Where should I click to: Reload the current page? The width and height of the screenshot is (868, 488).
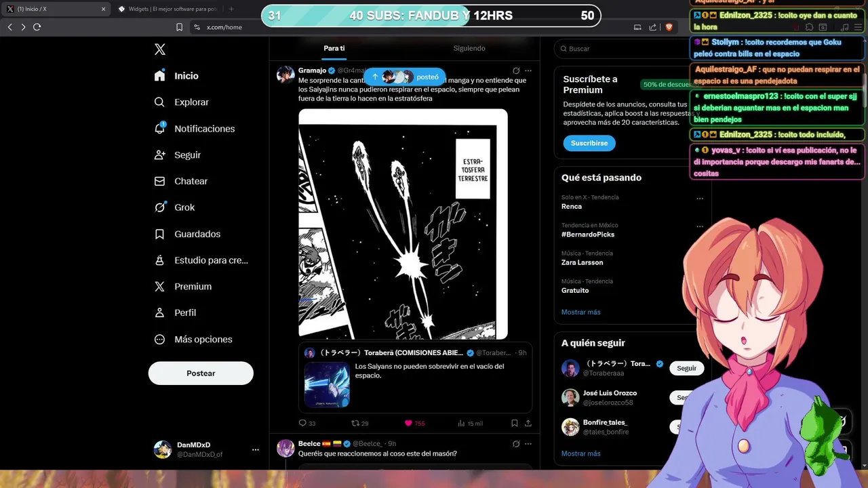pos(37,27)
